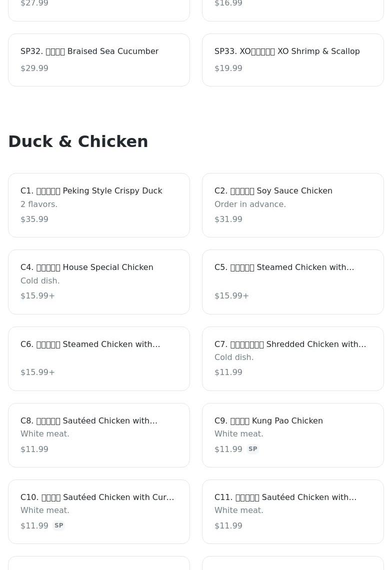Click the SP badge on C10 Curry Chicken
Image resolution: width=392 pixels, height=570 pixels.
58,525
